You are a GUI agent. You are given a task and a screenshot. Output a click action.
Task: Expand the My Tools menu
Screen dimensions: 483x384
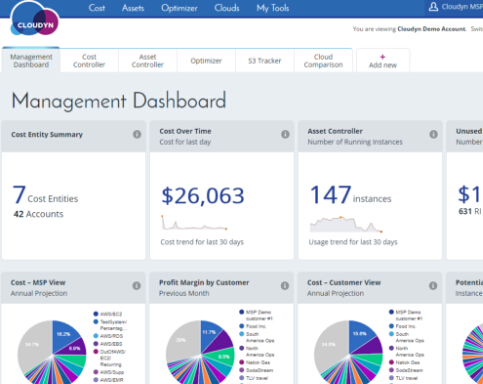click(x=273, y=8)
